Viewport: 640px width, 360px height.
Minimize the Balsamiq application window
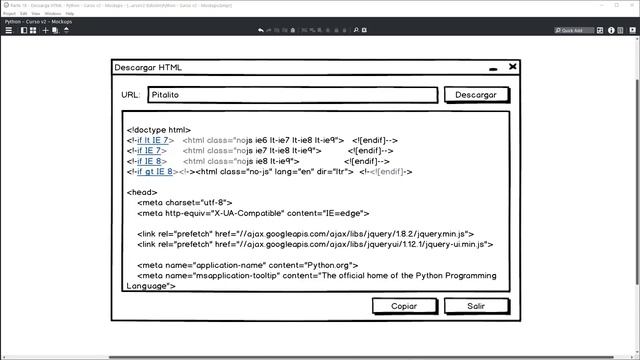(x=602, y=5)
